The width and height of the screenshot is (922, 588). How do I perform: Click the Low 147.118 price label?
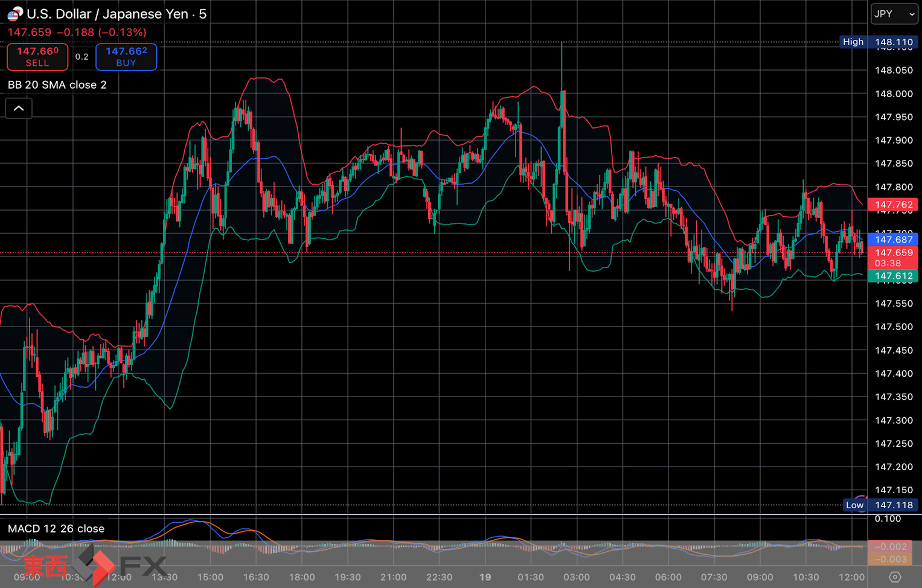(x=881, y=505)
